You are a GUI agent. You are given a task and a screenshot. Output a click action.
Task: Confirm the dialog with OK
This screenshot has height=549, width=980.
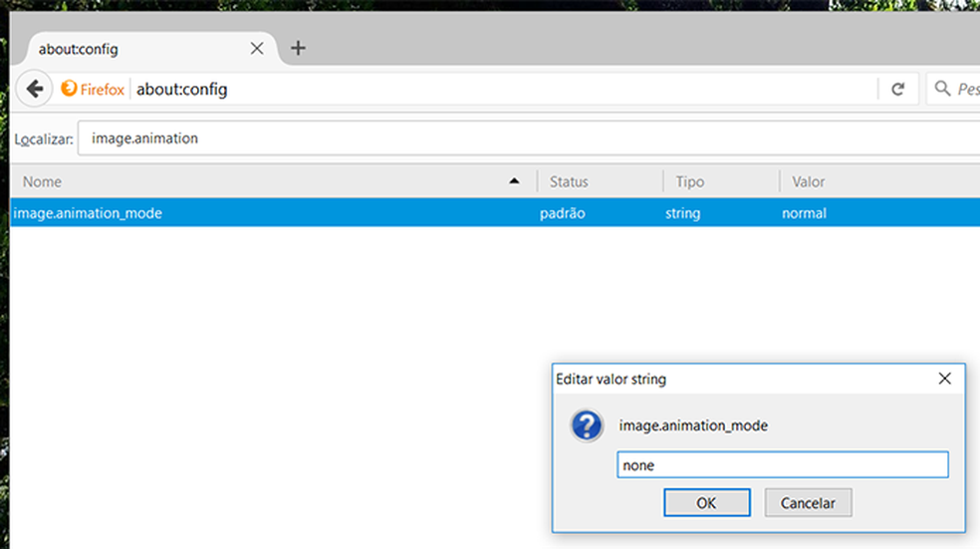click(707, 503)
